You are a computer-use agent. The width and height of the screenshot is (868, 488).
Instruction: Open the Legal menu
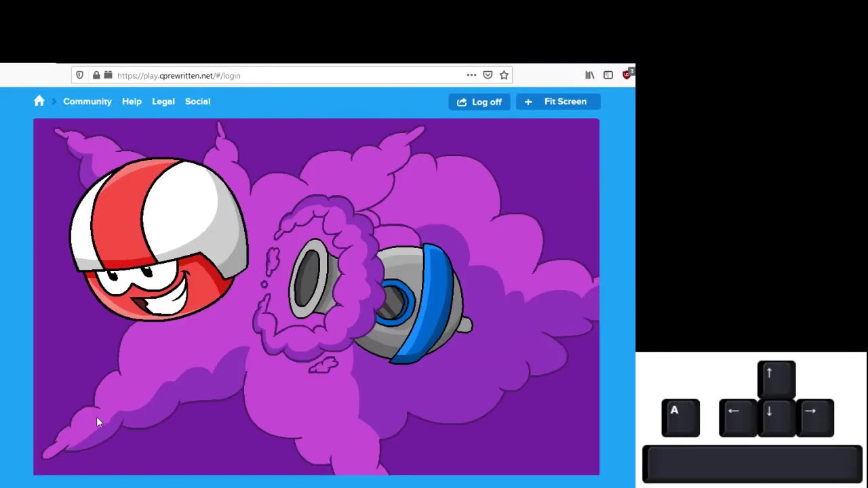[163, 102]
